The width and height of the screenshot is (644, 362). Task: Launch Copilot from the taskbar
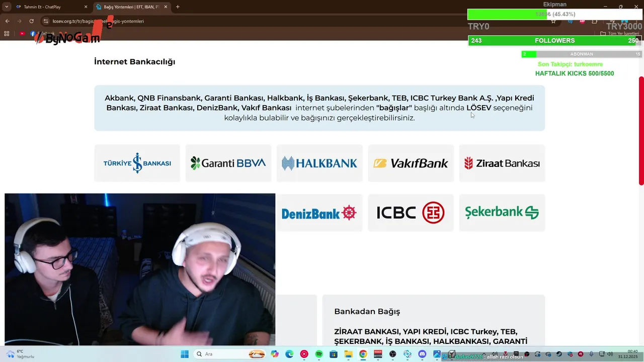tap(274, 354)
